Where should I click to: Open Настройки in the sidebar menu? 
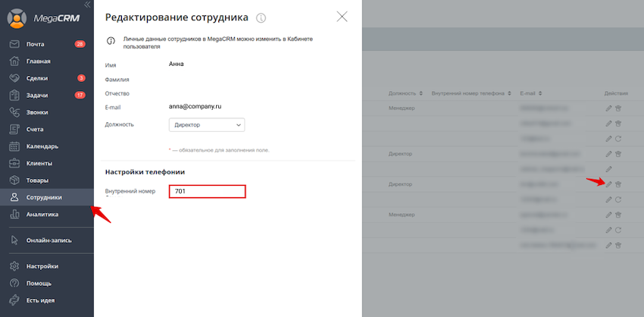pos(42,266)
